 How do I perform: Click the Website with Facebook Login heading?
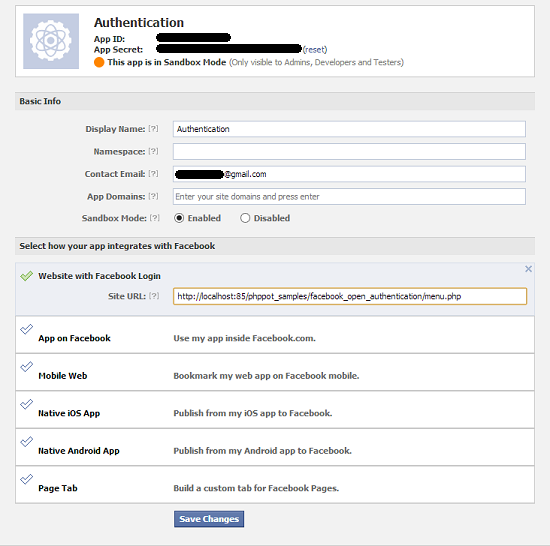tap(100, 276)
